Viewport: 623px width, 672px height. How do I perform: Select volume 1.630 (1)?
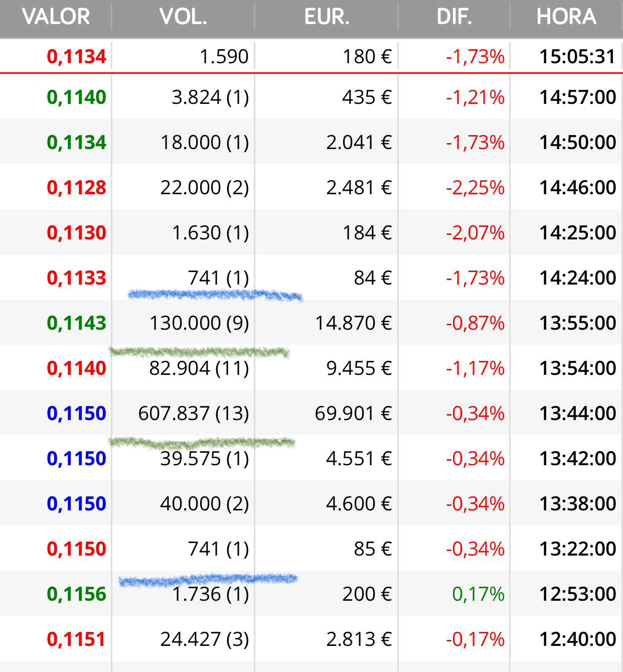pos(210,232)
